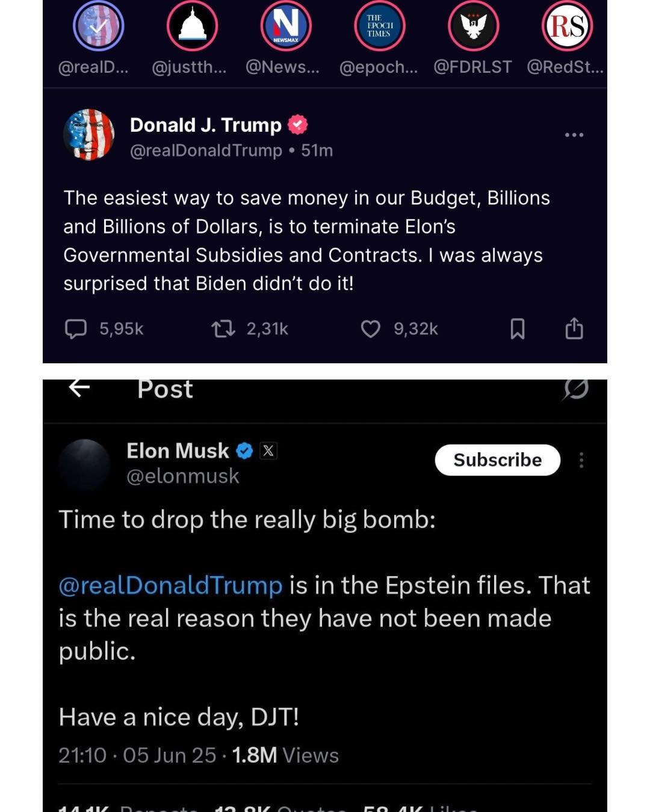The image size is (650, 812).
Task: Tap Donald J. Trump profile picture
Action: pyautogui.click(x=88, y=135)
